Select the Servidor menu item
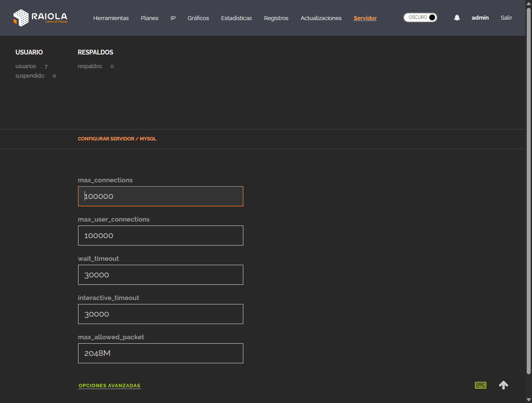532x403 pixels. tap(365, 18)
